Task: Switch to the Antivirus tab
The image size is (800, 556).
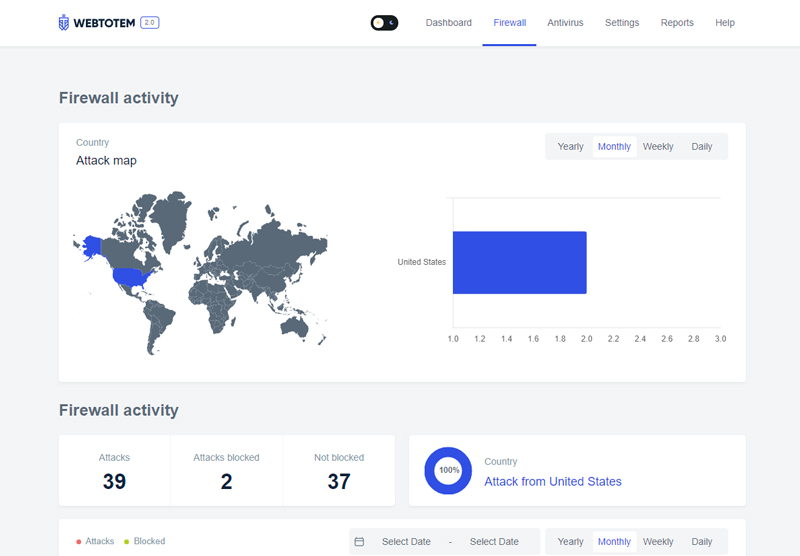Action: [565, 23]
